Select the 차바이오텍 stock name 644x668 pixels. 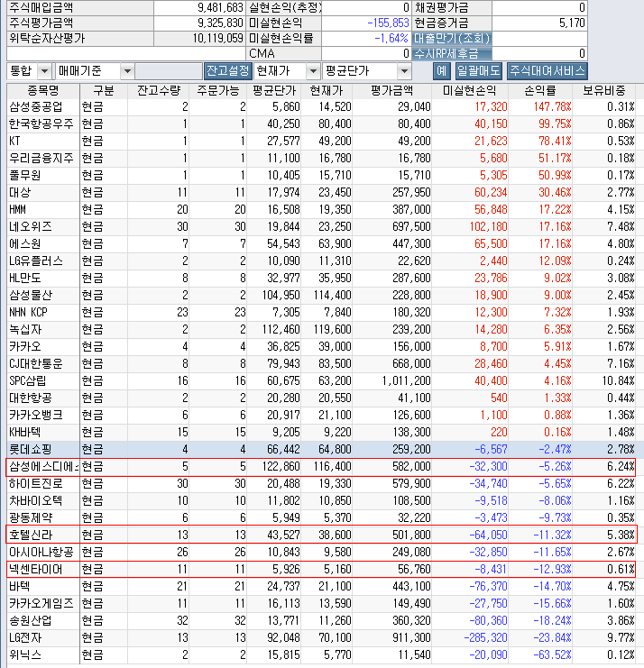pyautogui.click(x=36, y=500)
